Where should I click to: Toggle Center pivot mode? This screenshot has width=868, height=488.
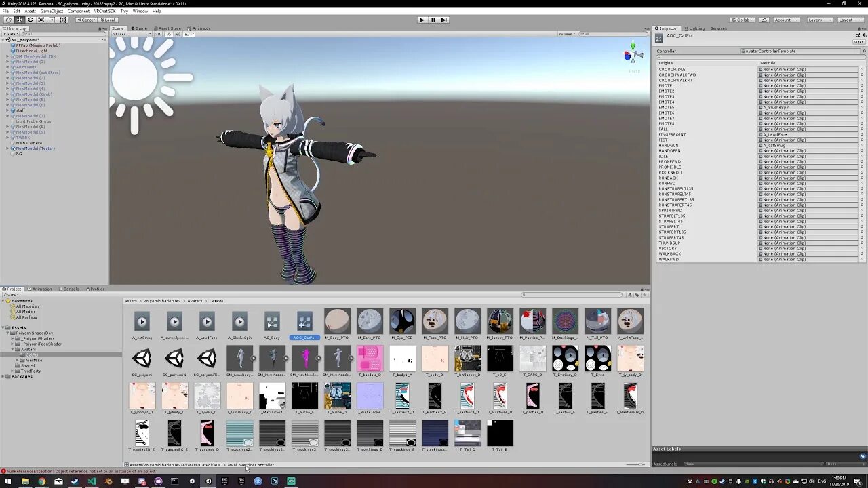(86, 20)
